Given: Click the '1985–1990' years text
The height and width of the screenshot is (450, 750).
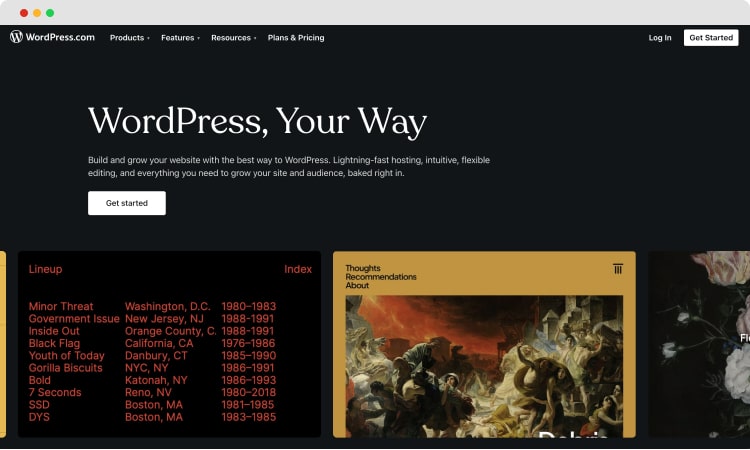Looking at the screenshot, I should [249, 355].
